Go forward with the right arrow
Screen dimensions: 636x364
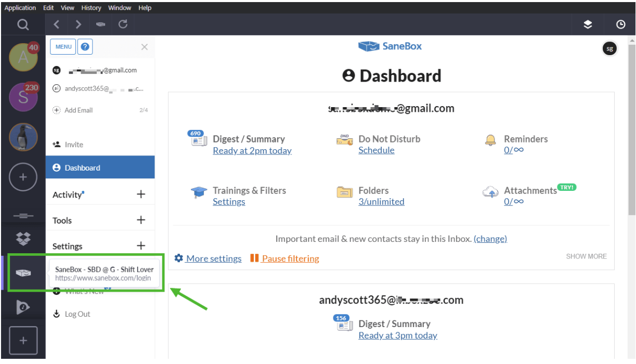78,24
